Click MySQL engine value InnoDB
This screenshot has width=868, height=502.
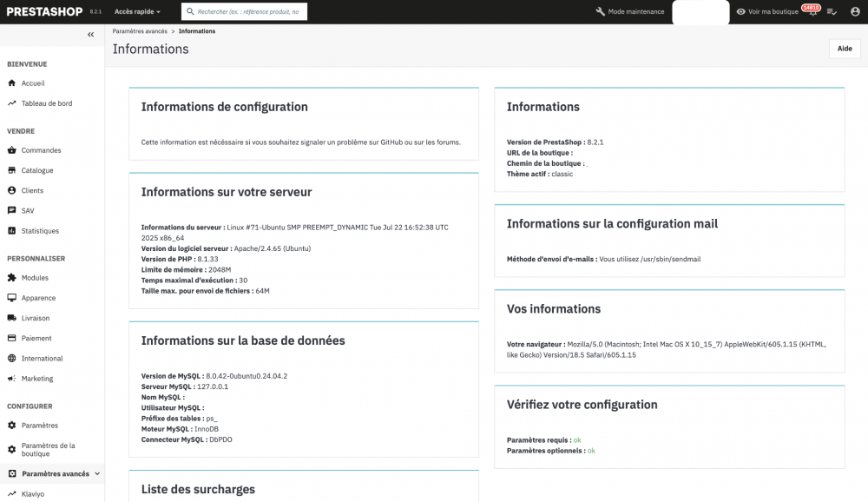coord(207,429)
